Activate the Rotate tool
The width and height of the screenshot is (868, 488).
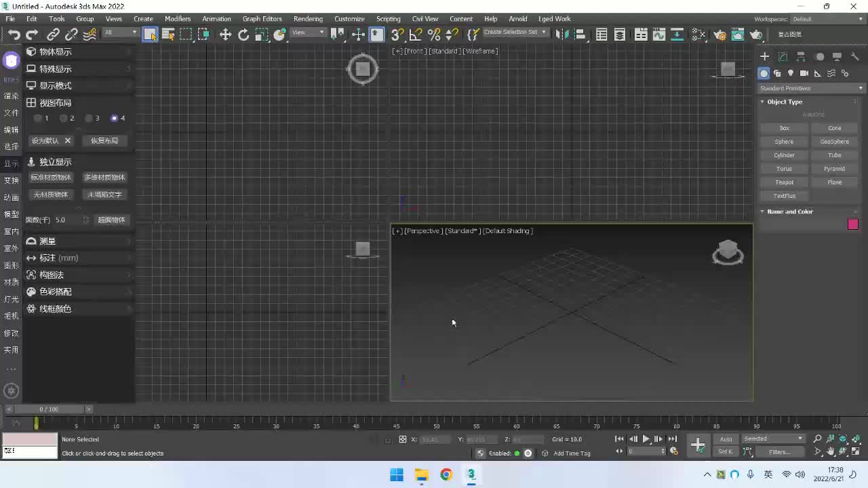coord(243,35)
